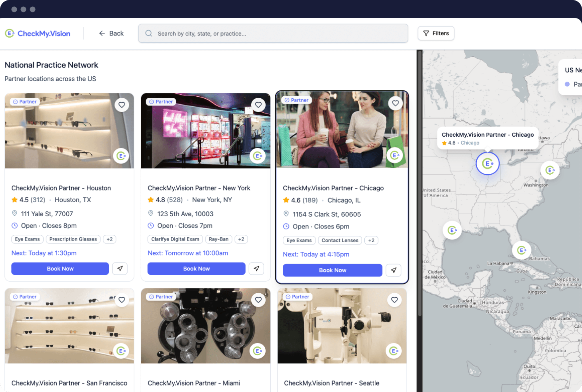
Task: Expand the +2 tags on Chicago card
Action: (x=371, y=241)
